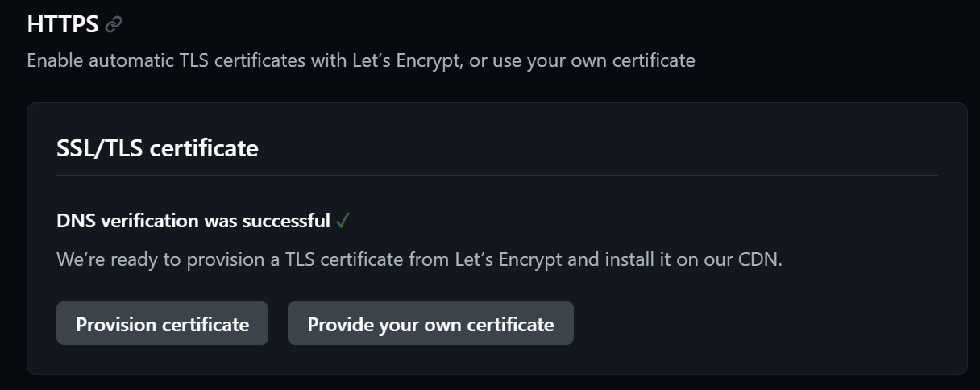Choose Provide your own certificate
980x390 pixels.
tap(430, 324)
